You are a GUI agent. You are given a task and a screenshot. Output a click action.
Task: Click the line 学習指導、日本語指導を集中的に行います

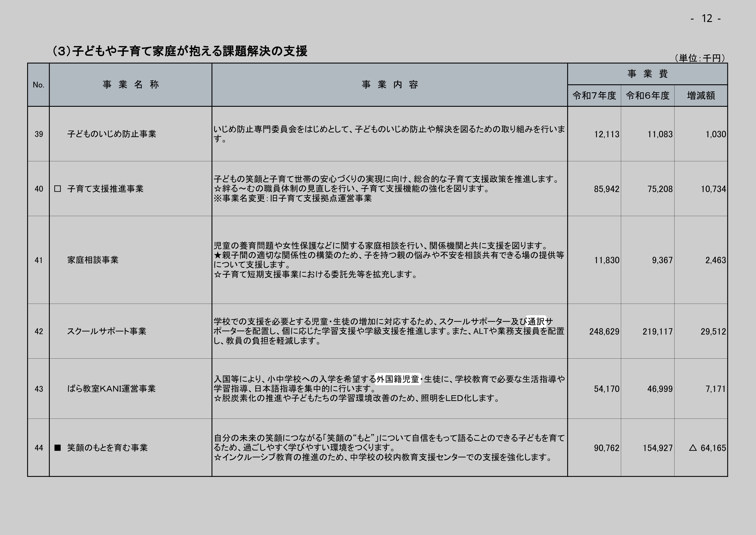(294, 389)
